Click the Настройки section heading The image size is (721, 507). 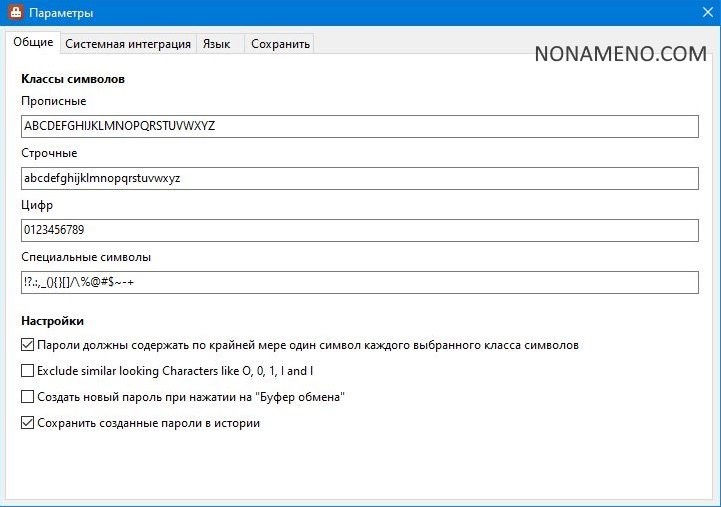[x=52, y=321]
